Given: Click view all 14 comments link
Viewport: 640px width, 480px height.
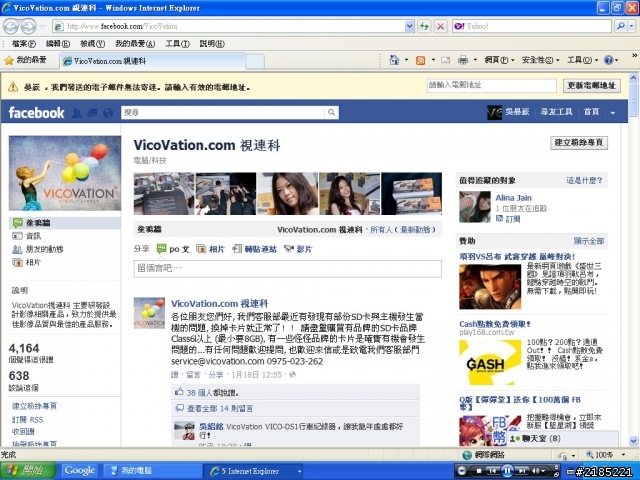Looking at the screenshot, I should click(x=220, y=408).
